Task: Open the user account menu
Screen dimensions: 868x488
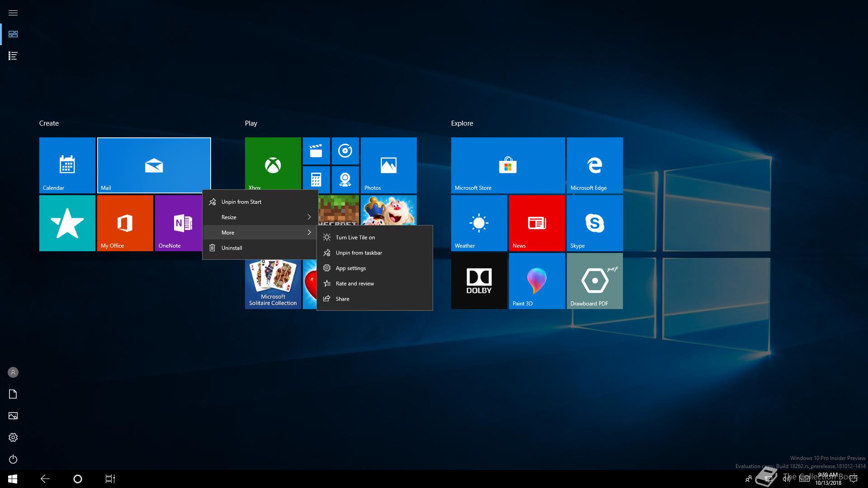Action: tap(13, 372)
